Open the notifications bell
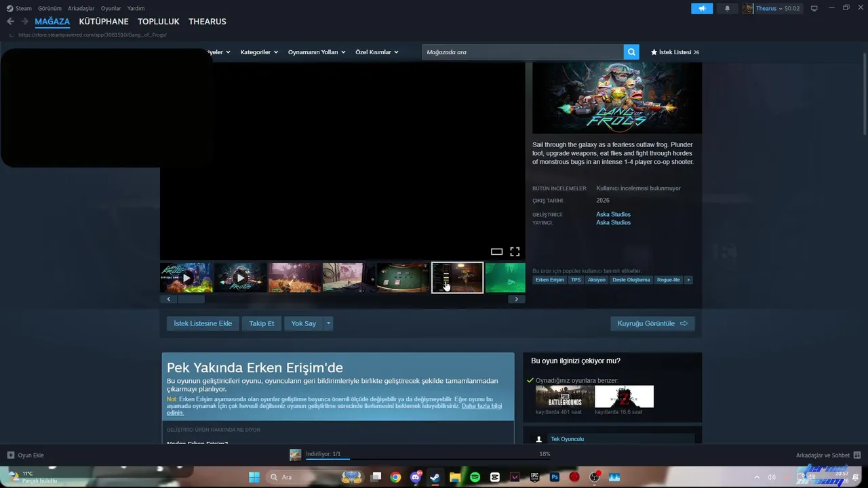 click(728, 8)
